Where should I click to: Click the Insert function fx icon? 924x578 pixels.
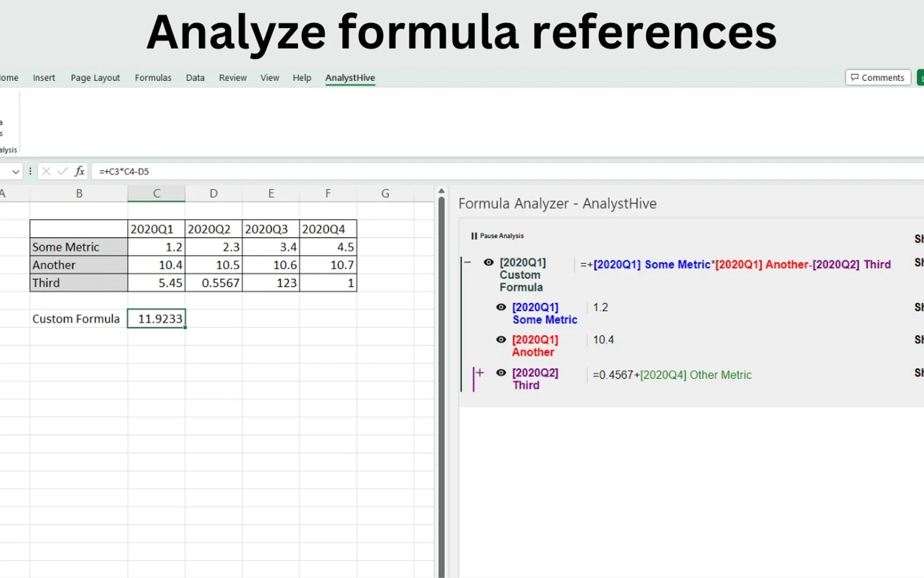(80, 171)
